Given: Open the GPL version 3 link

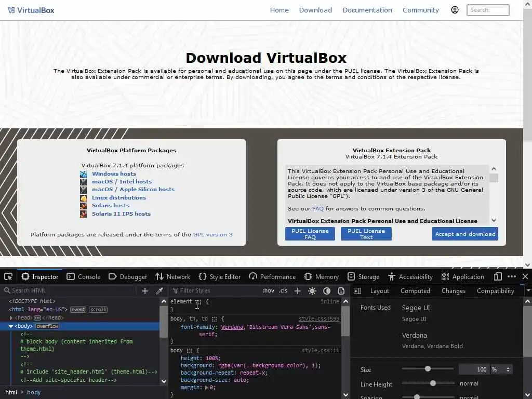Looking at the screenshot, I should point(212,234).
